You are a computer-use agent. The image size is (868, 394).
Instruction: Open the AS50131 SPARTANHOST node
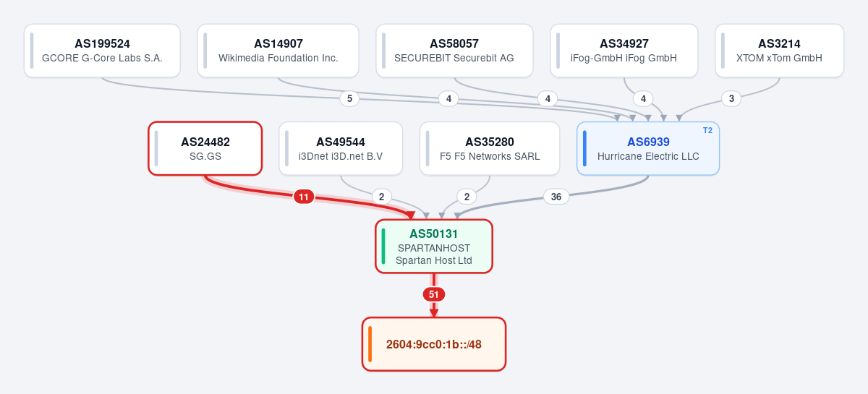(434, 247)
